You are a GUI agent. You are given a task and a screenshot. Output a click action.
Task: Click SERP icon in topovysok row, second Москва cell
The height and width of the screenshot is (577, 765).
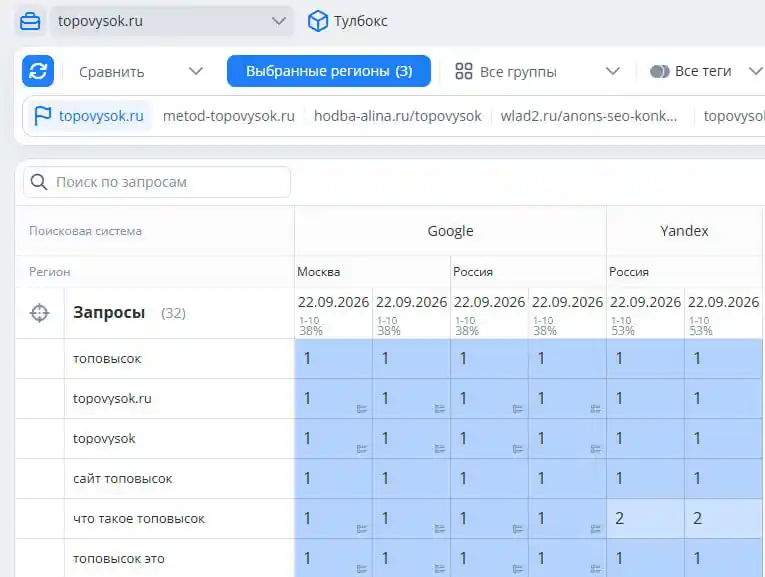(440, 449)
